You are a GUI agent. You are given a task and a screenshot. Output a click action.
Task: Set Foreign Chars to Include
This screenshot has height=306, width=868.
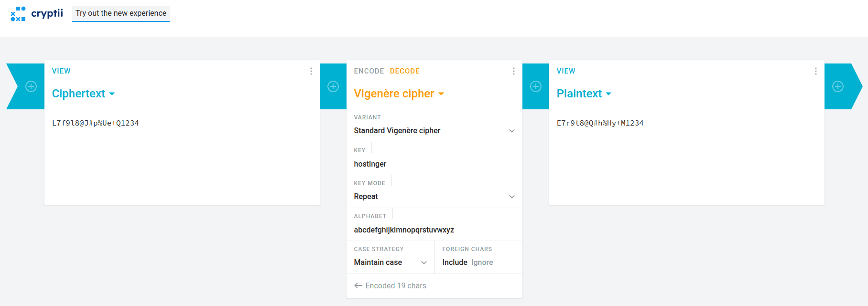(455, 263)
